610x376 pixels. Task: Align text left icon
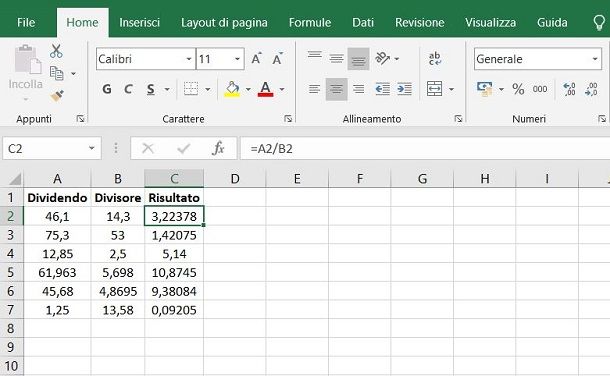coord(314,89)
